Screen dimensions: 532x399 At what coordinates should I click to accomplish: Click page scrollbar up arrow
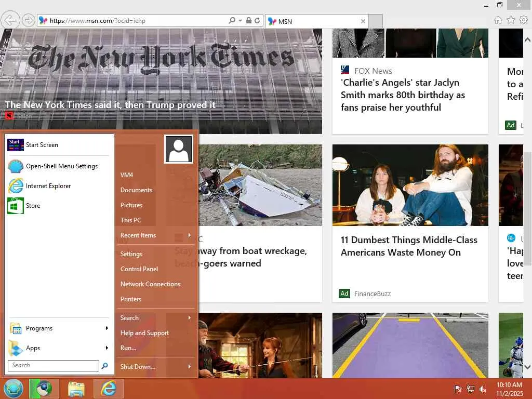pyautogui.click(x=528, y=39)
